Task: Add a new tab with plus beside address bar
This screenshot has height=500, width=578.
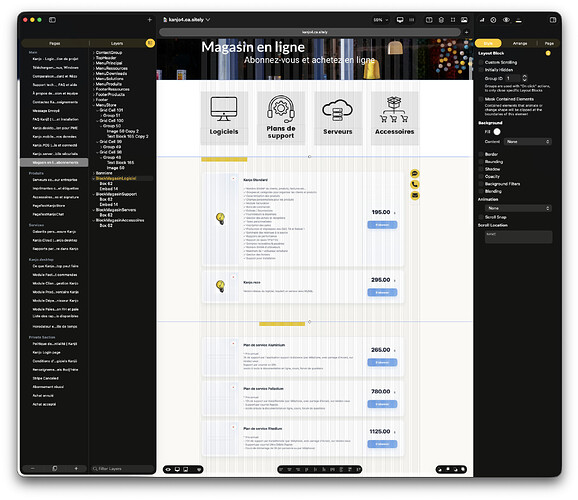Action: [467, 32]
